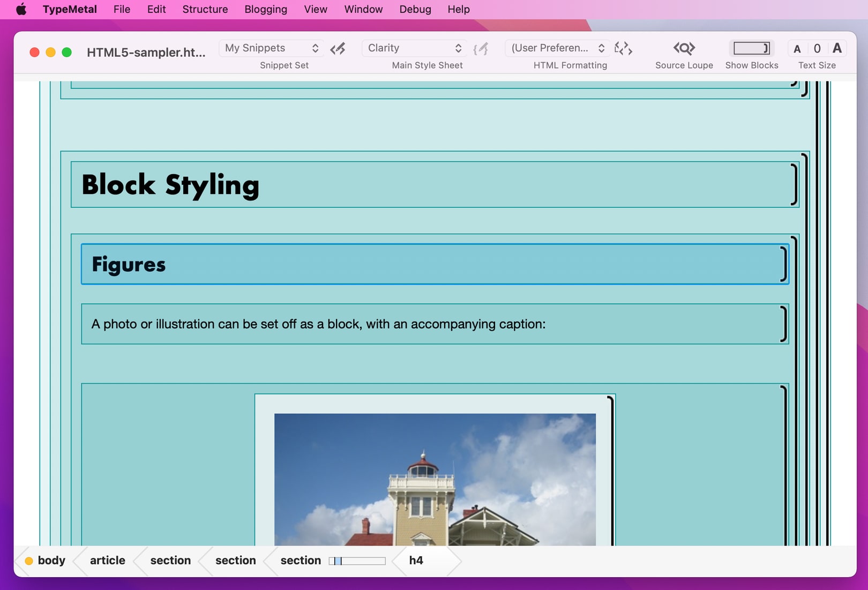This screenshot has width=868, height=590.
Task: Open the My Snippets set dropdown
Action: [271, 48]
